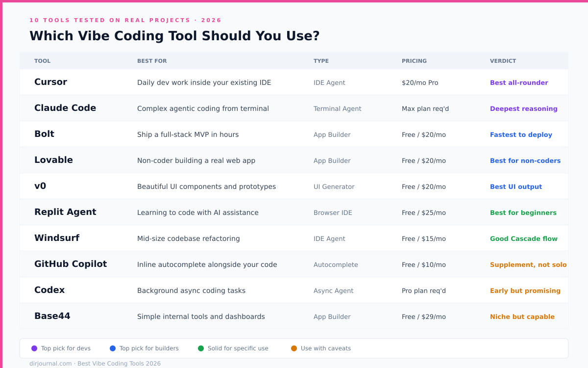Select the GitHub Copilot tool name
Viewport: 588px width, 368px height.
71,264
